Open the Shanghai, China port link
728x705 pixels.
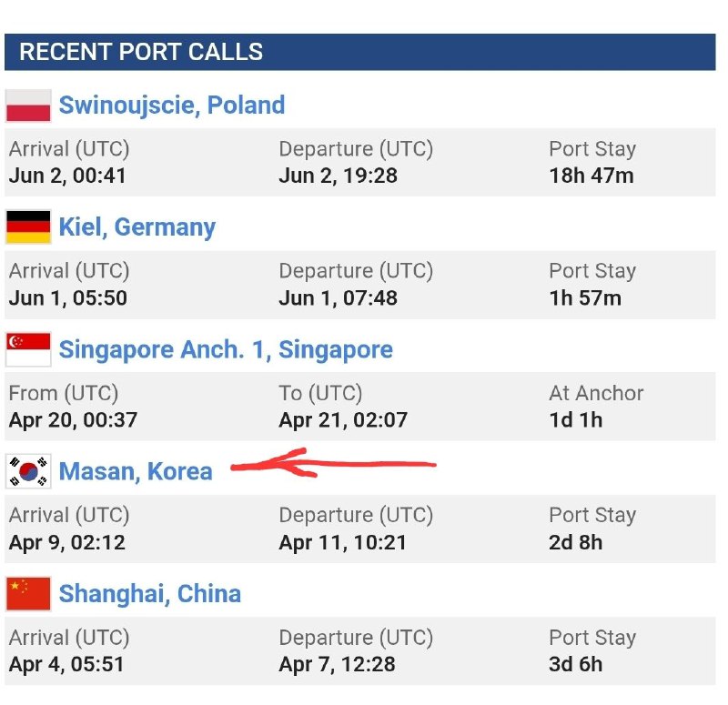[x=150, y=594]
